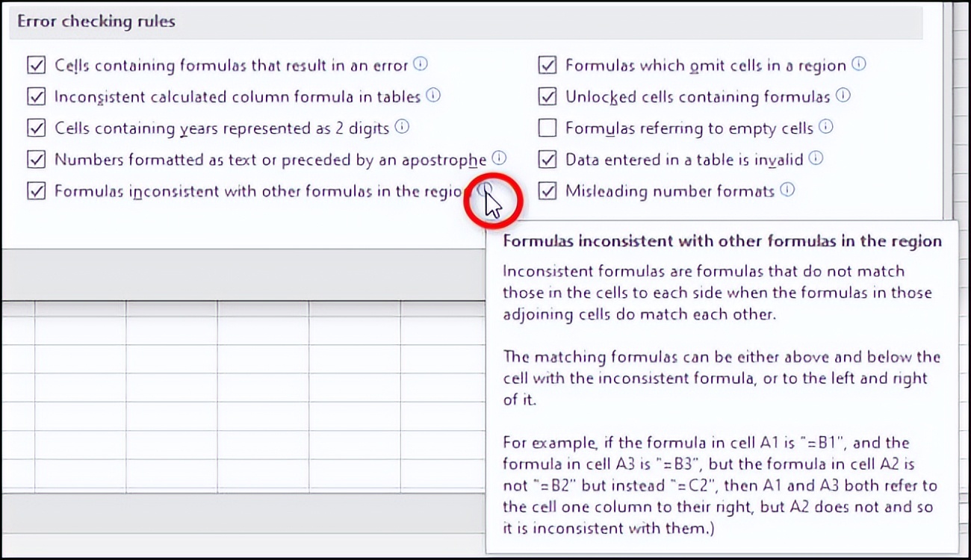Enable 'Formulas referring to empty cells'
The height and width of the screenshot is (560, 971).
pyautogui.click(x=547, y=128)
